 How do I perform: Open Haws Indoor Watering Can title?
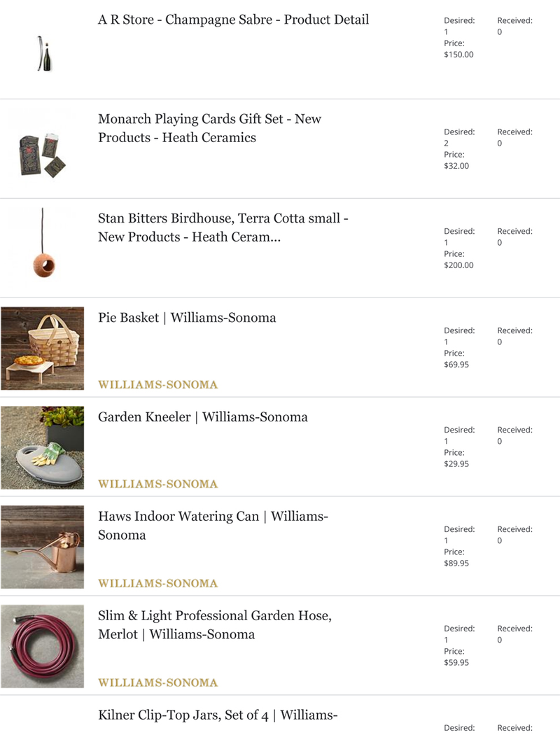[213, 526]
